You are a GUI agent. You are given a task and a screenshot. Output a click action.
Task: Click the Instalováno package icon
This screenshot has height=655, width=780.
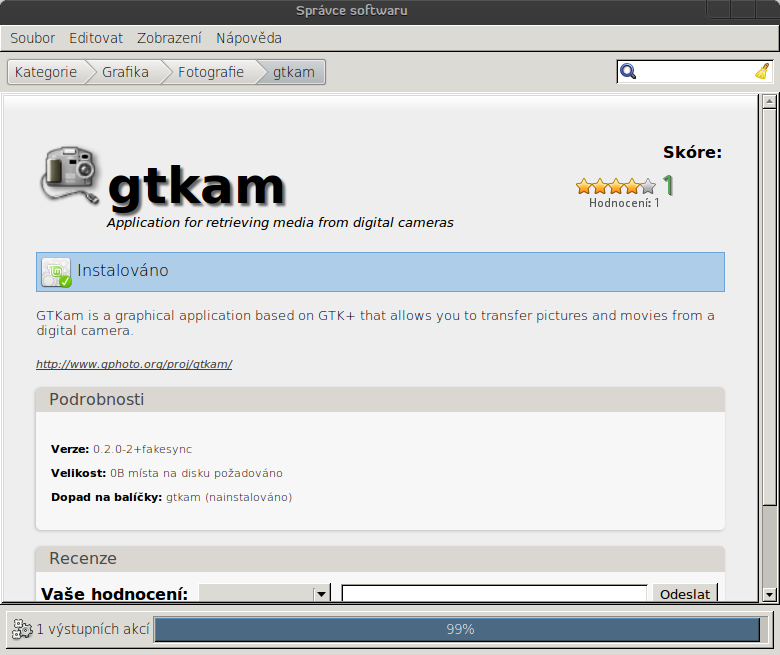click(56, 272)
